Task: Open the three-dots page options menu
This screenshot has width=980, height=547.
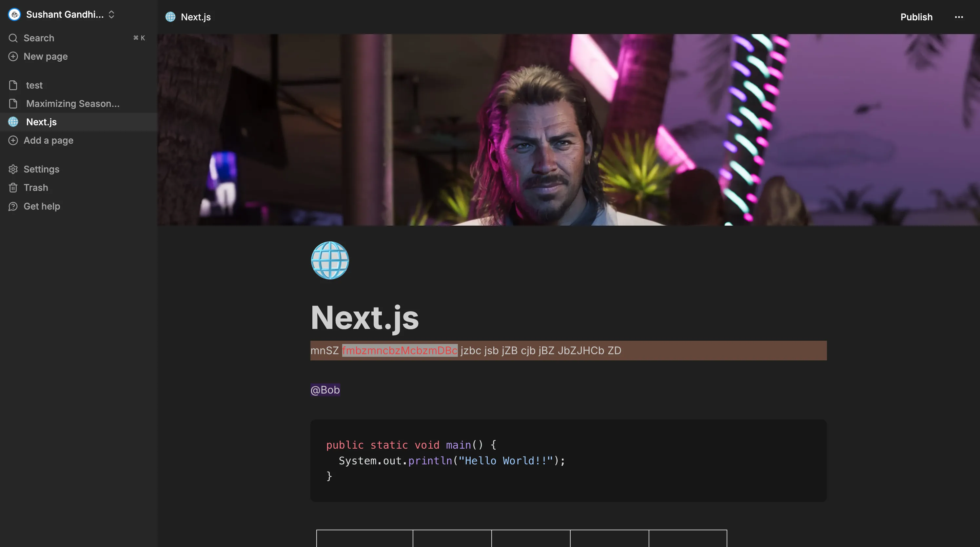Action: click(x=958, y=17)
